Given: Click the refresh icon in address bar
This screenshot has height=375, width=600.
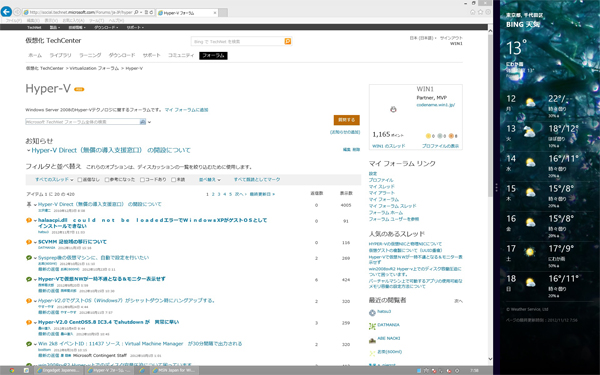Looking at the screenshot, I should 151,13.
